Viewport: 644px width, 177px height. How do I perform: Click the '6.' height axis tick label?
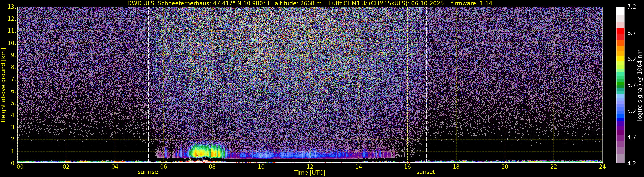(x=13, y=91)
